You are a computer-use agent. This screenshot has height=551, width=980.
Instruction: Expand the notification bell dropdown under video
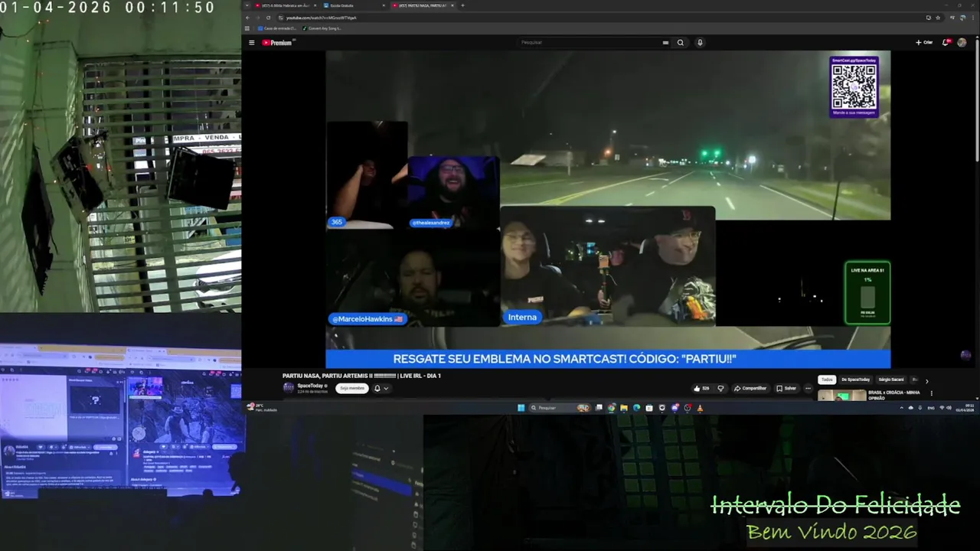(381, 388)
